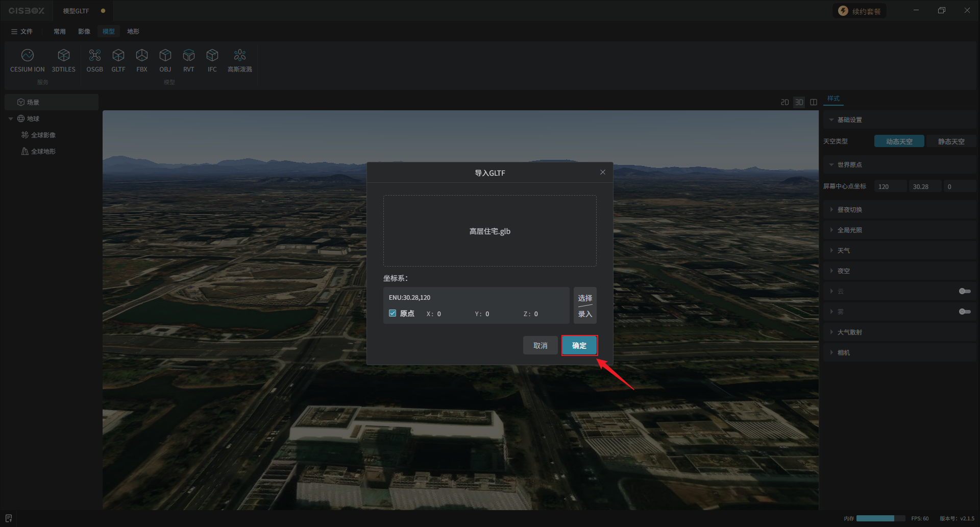Expand the 天气 settings section

(x=843, y=251)
